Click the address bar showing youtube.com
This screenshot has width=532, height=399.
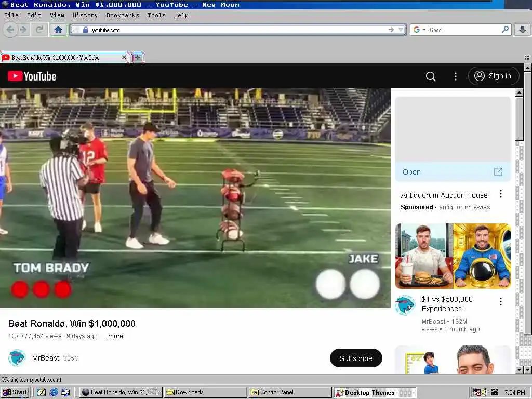[237, 30]
